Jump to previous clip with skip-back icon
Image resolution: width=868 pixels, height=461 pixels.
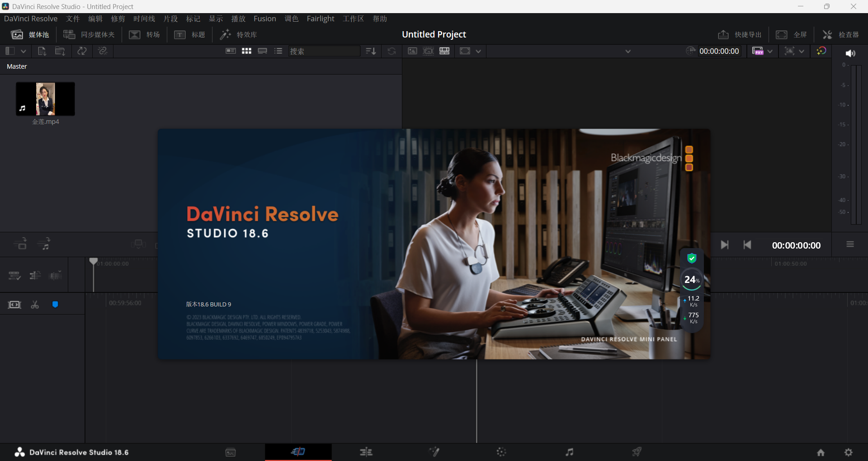(x=747, y=245)
